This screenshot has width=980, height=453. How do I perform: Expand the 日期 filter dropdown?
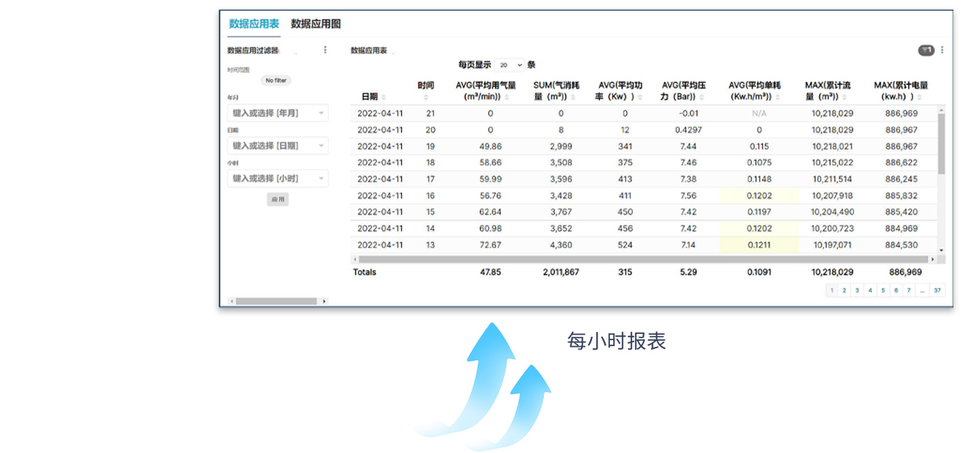point(278,146)
